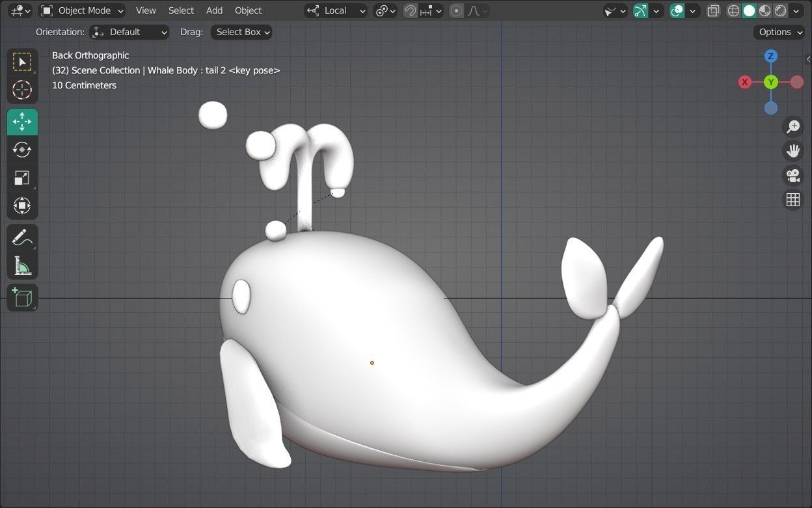Click the green Y axis gizmo circle
812x508 pixels.
point(770,82)
